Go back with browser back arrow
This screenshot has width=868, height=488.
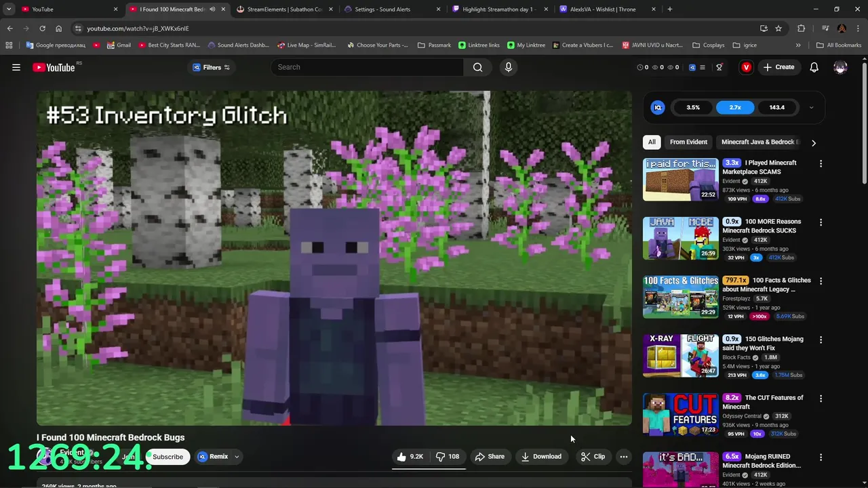[9, 28]
